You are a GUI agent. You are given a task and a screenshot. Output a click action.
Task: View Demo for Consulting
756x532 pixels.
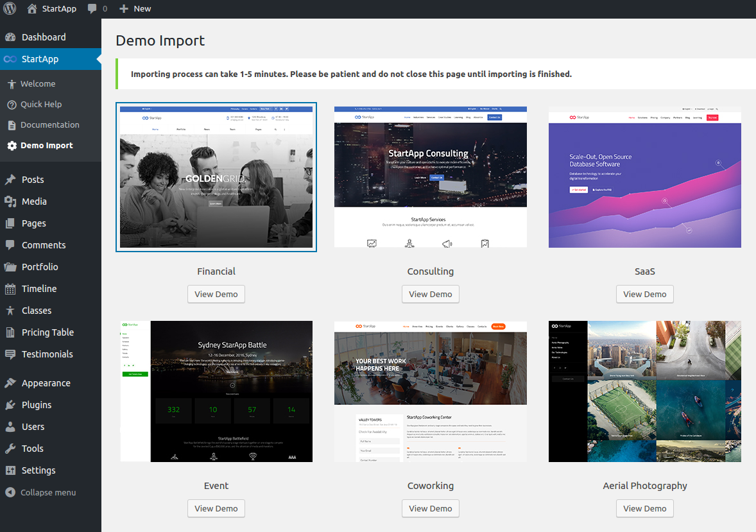click(x=431, y=294)
